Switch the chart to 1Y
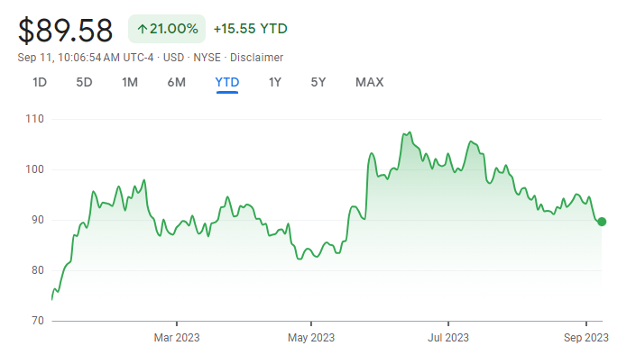The height and width of the screenshot is (364, 636). [275, 82]
